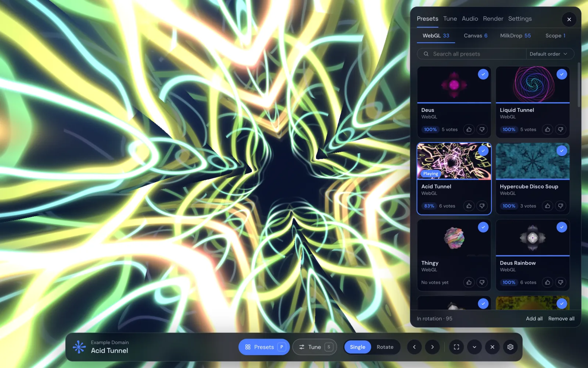Switch playback mode to Rotate
The image size is (588, 368).
pyautogui.click(x=385, y=347)
